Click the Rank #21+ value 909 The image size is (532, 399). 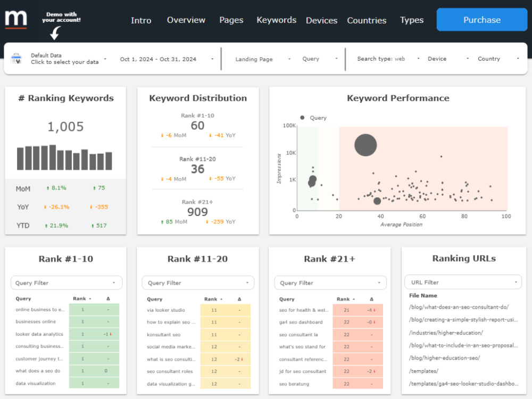pos(197,212)
